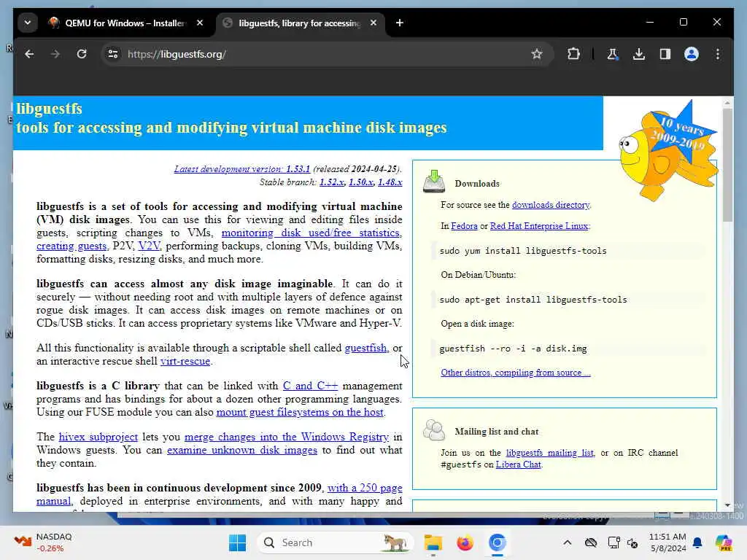
Task: Open the downloads directory link
Action: 551,205
